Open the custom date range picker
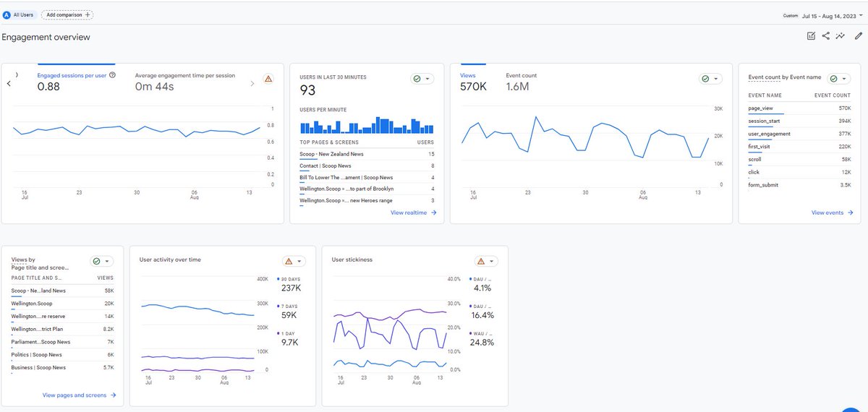The height and width of the screenshot is (412, 868). click(824, 15)
